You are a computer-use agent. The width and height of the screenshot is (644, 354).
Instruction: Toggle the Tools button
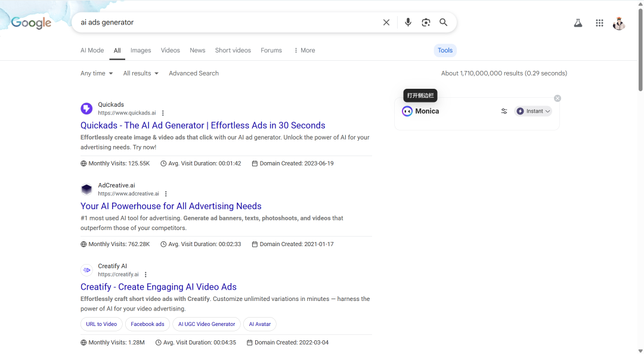pos(445,51)
